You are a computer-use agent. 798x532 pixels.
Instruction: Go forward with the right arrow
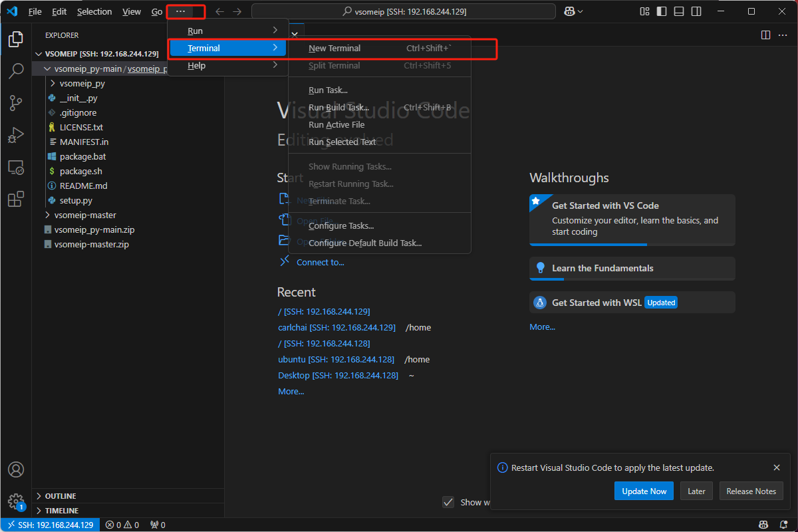tap(237, 11)
